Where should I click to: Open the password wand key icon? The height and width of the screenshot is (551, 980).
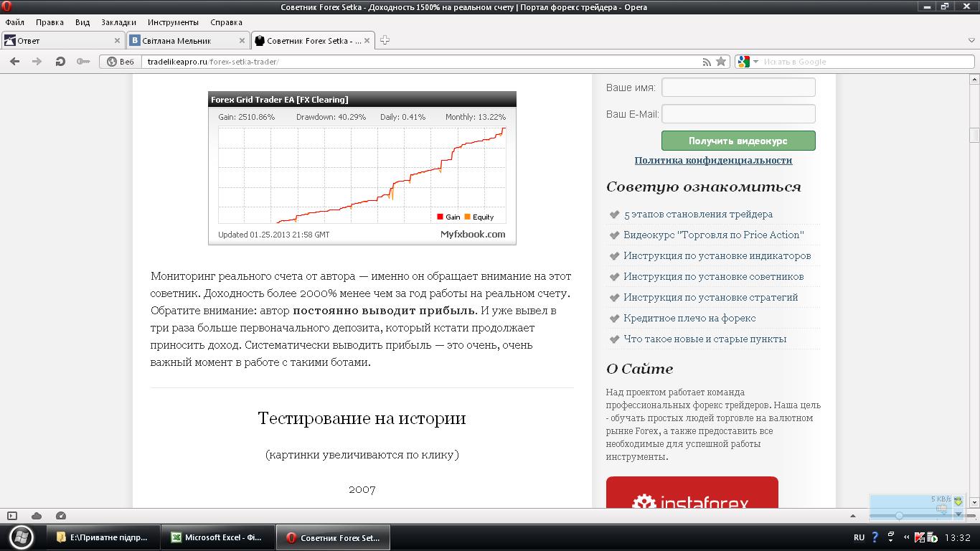pos(83,62)
